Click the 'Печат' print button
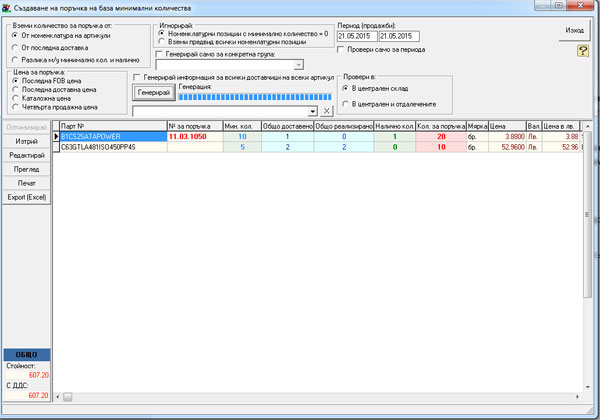Screen dimensions: 600x420 27,184
